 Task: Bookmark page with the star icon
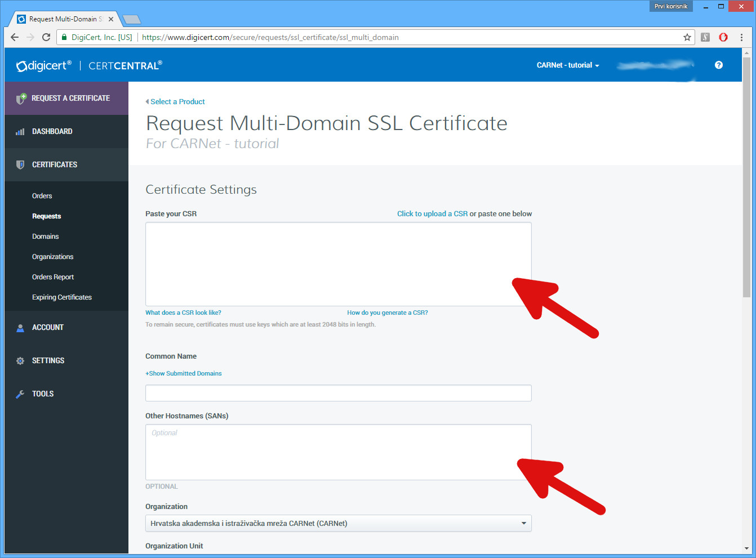pyautogui.click(x=687, y=37)
